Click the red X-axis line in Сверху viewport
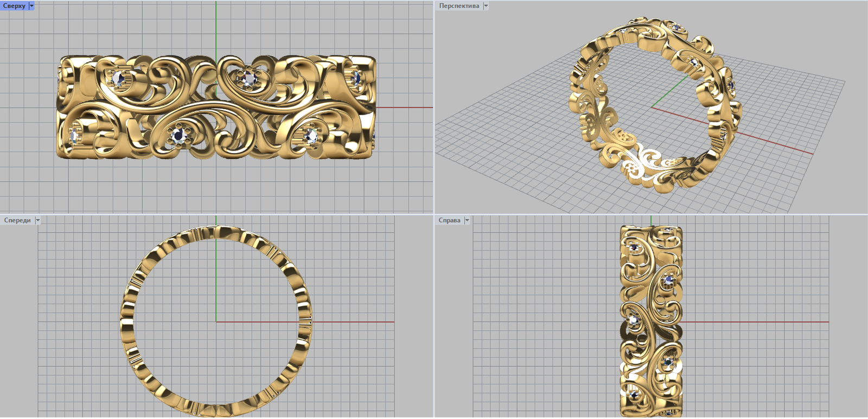The image size is (868, 419). click(404, 107)
